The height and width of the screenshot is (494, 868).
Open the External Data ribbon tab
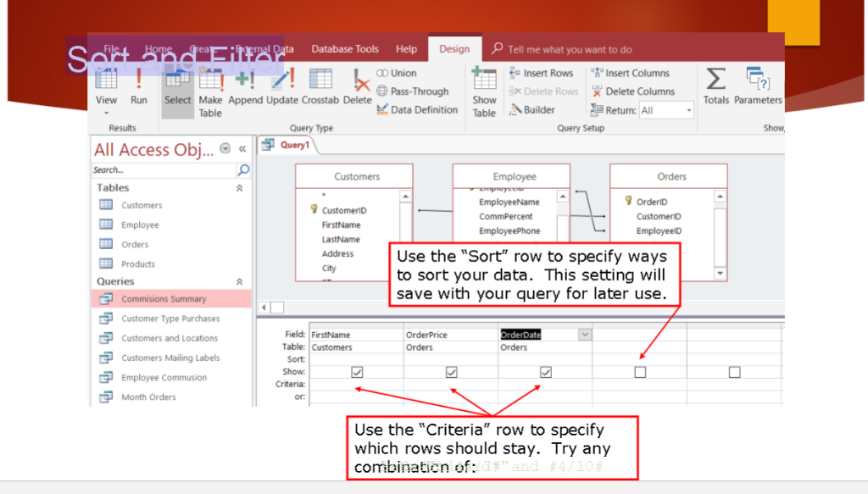coord(264,48)
